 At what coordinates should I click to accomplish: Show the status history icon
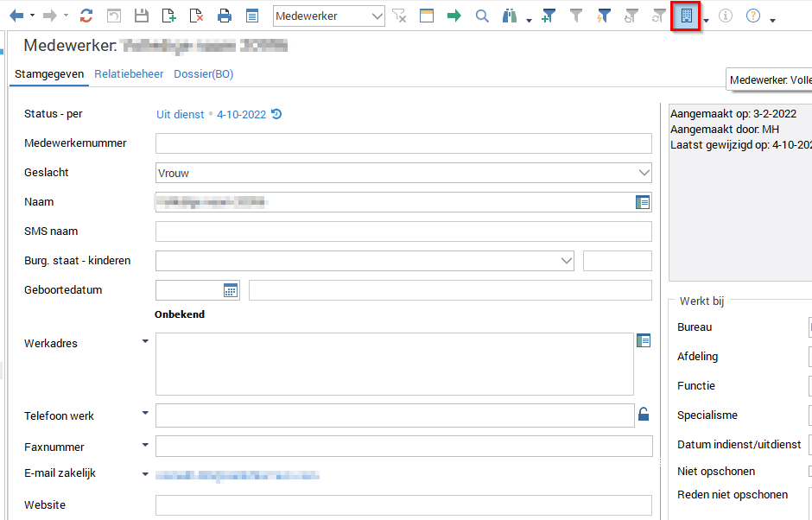pyautogui.click(x=276, y=114)
